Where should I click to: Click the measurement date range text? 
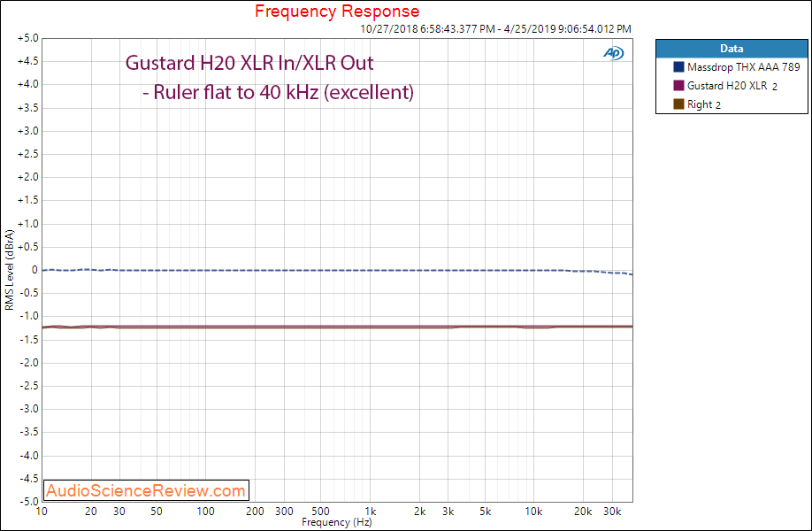(495, 29)
